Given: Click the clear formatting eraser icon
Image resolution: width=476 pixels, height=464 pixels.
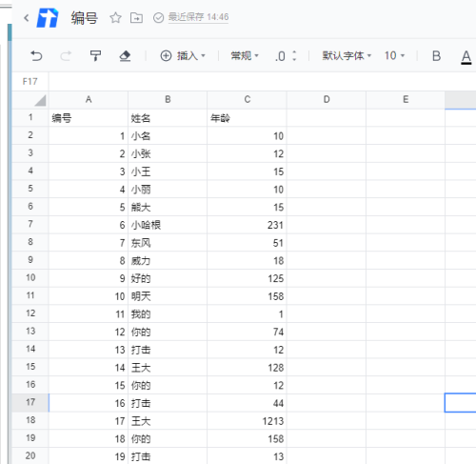Looking at the screenshot, I should click(x=125, y=56).
